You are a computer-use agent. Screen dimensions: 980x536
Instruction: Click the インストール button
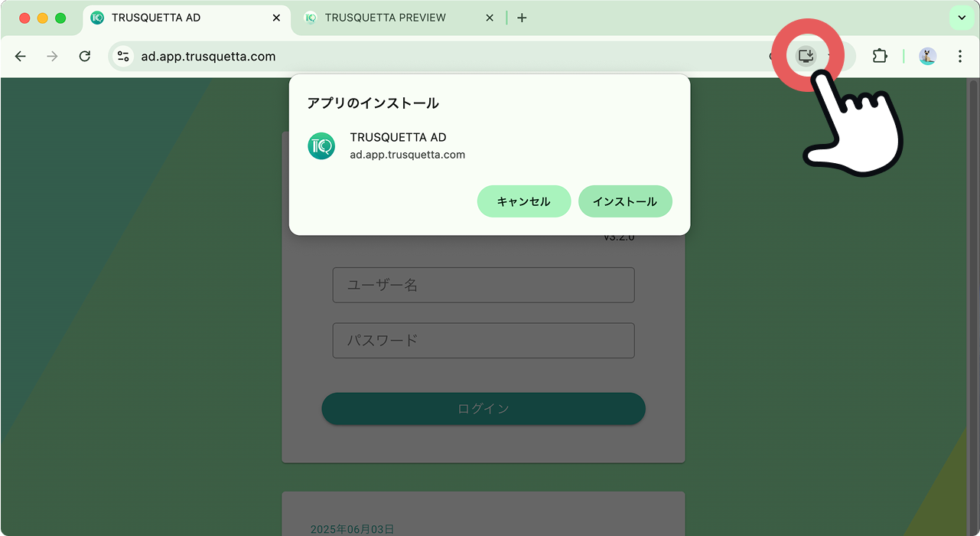pyautogui.click(x=625, y=201)
